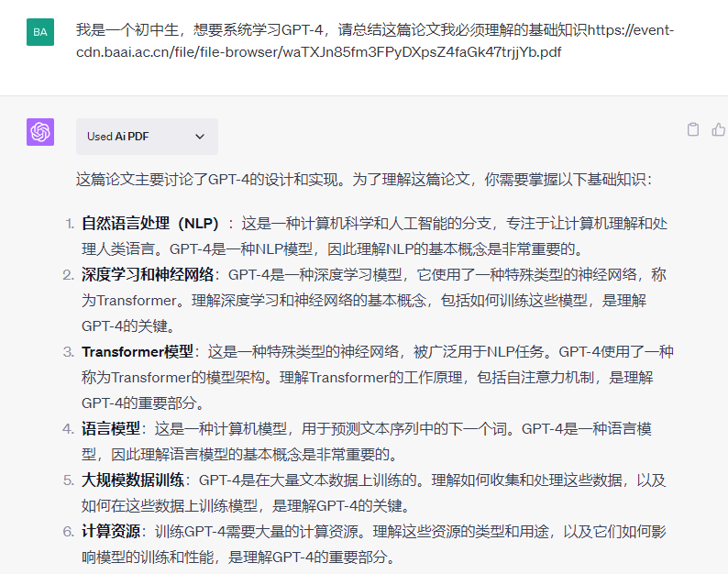Copy the response with clipboard icon
The height and width of the screenshot is (574, 728).
(x=693, y=129)
